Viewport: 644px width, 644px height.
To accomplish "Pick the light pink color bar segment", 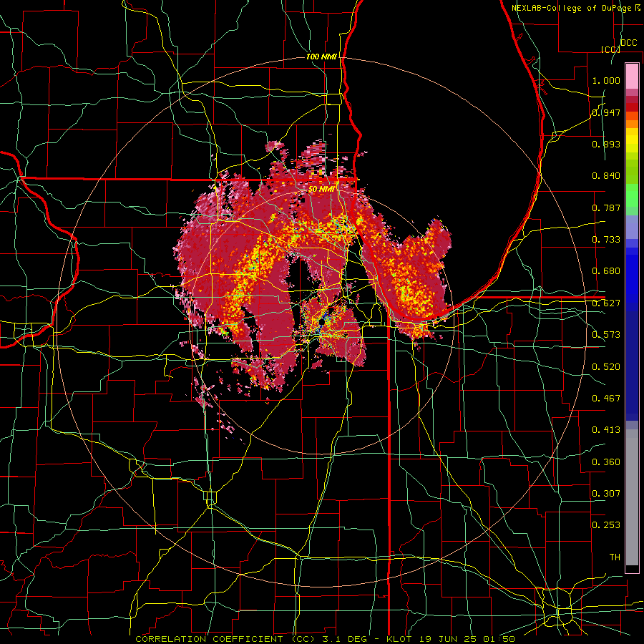I will click(x=632, y=77).
